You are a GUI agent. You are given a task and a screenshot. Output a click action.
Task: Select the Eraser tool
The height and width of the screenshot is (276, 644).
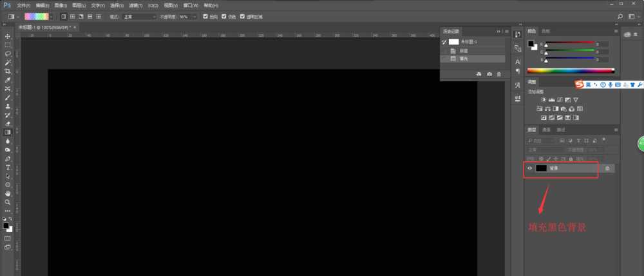(7, 123)
